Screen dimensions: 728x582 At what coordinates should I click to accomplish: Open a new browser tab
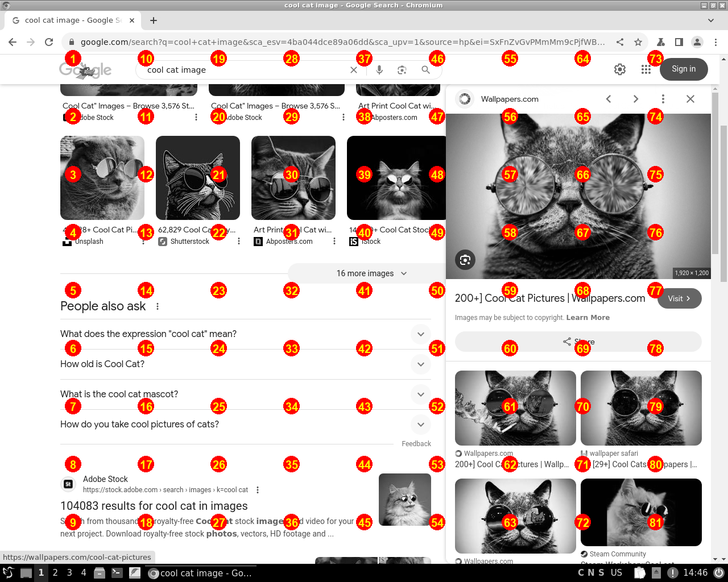(x=153, y=20)
